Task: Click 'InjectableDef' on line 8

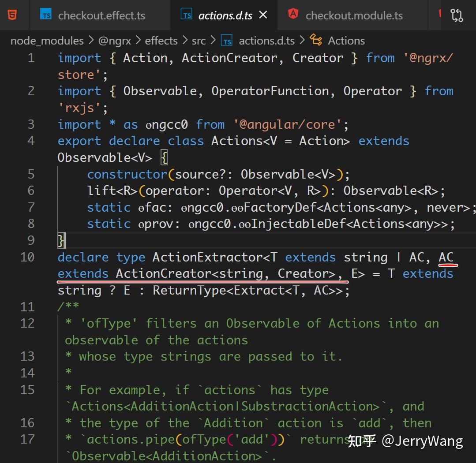Action: click(299, 224)
